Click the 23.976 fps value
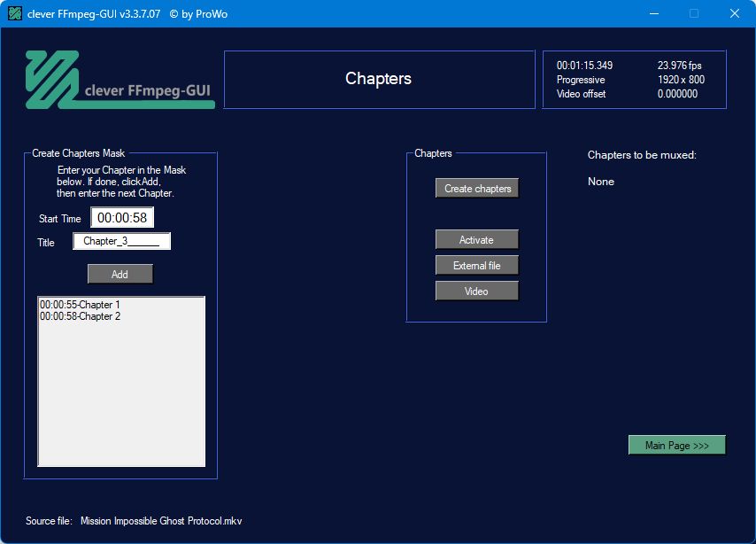This screenshot has height=544, width=756. pyautogui.click(x=679, y=66)
